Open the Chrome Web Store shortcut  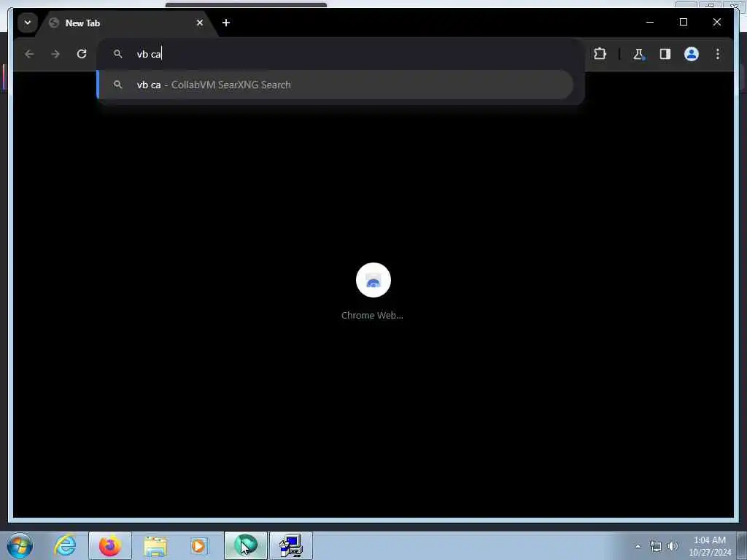[x=373, y=280]
